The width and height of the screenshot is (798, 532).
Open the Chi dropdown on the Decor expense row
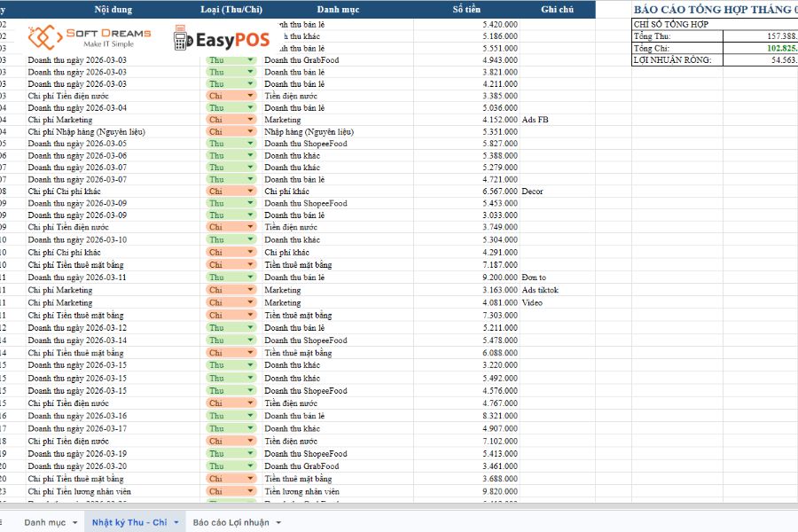(x=250, y=192)
